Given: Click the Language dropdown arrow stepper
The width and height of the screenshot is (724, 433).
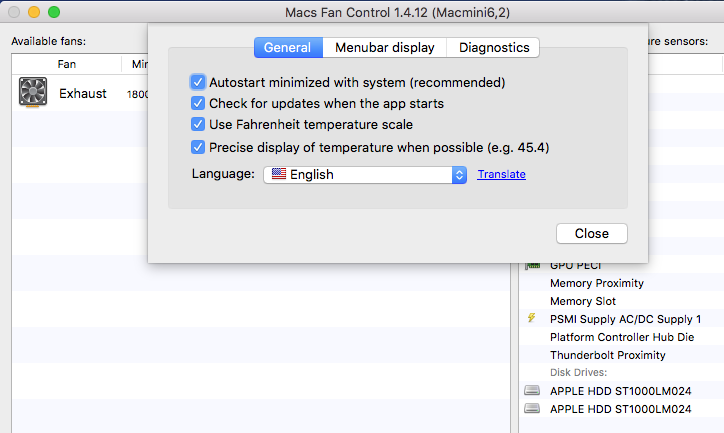Looking at the screenshot, I should coord(459,174).
